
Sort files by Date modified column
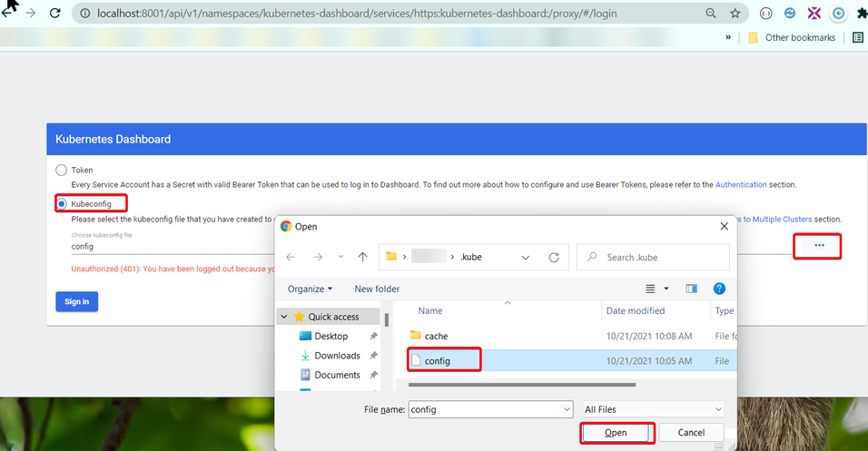(x=636, y=311)
